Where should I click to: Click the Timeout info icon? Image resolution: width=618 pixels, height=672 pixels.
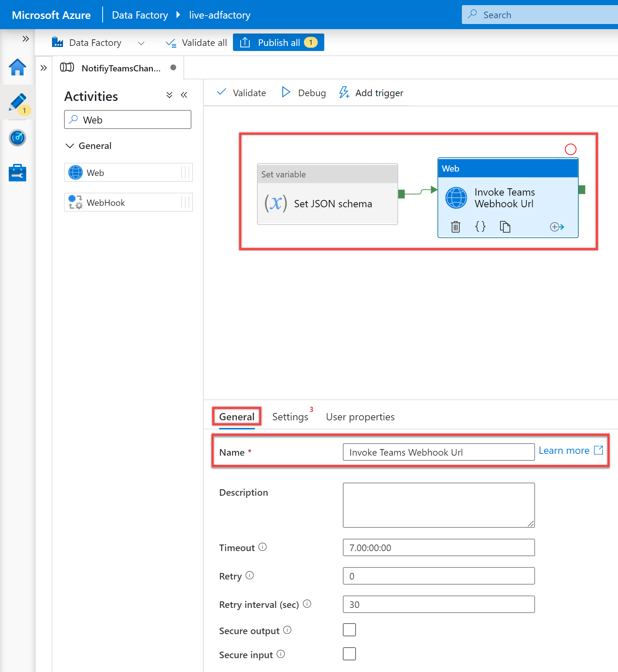coord(262,547)
